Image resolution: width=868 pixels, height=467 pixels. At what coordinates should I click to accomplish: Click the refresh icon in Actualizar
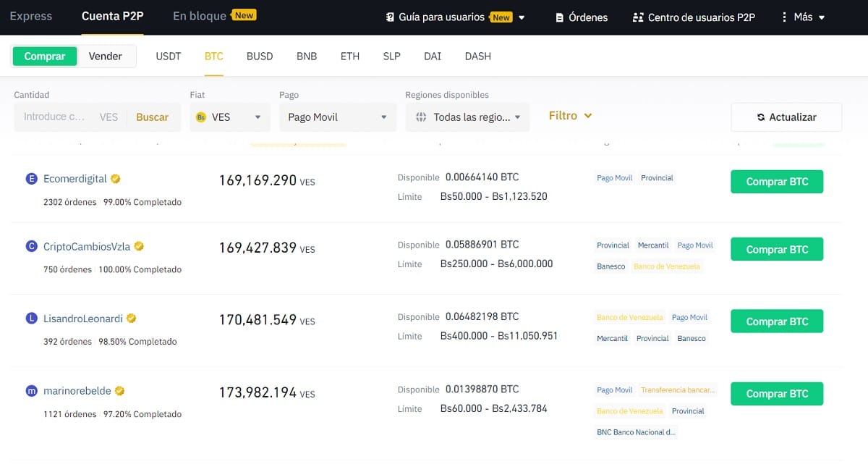point(761,117)
